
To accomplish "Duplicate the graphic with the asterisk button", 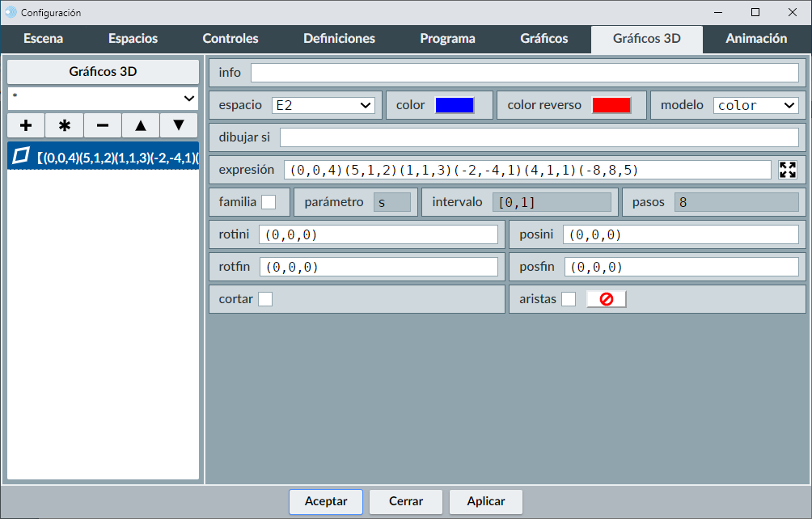I will coord(65,125).
